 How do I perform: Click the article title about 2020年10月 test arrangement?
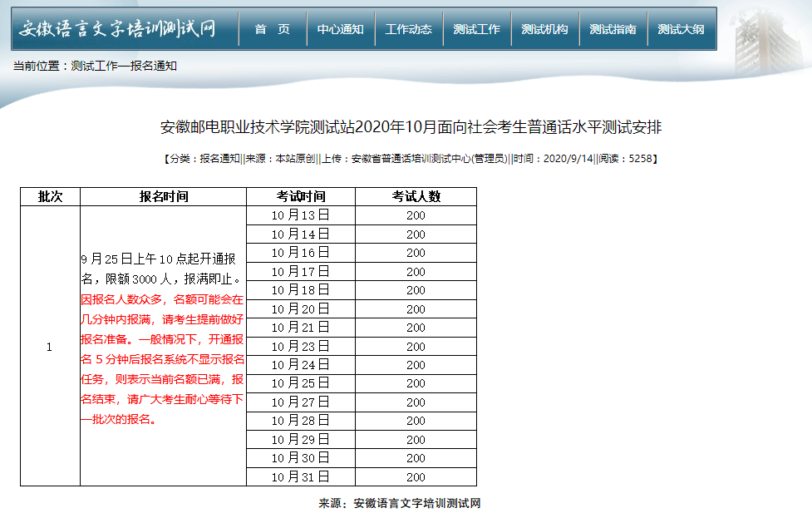(411, 127)
